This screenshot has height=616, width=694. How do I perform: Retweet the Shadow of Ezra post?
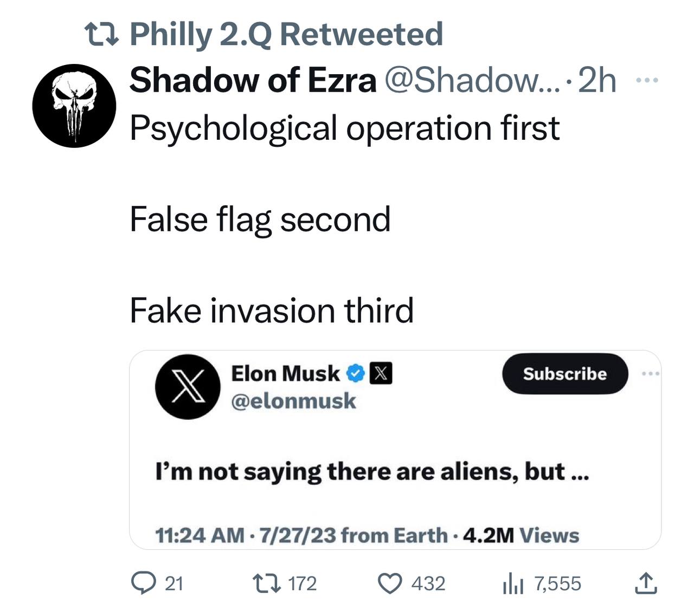point(266,583)
